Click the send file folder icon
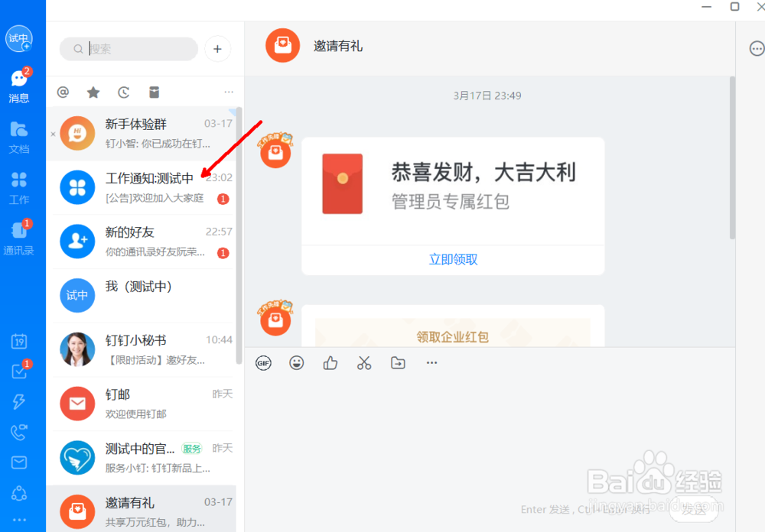 click(x=398, y=363)
